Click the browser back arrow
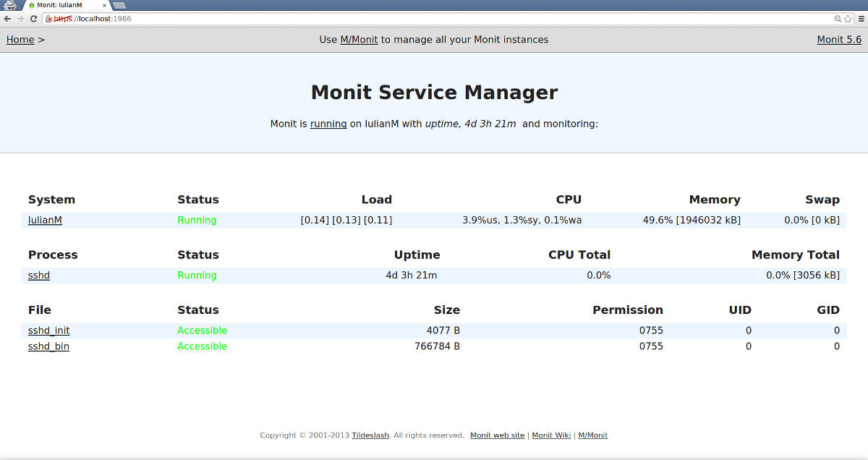Image resolution: width=868 pixels, height=460 pixels. point(7,19)
